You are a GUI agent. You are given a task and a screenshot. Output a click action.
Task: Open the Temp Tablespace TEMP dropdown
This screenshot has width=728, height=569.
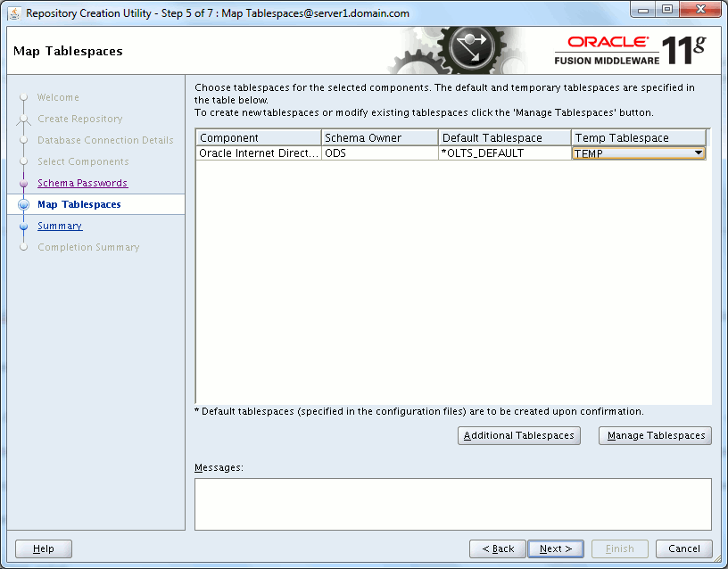(x=639, y=153)
